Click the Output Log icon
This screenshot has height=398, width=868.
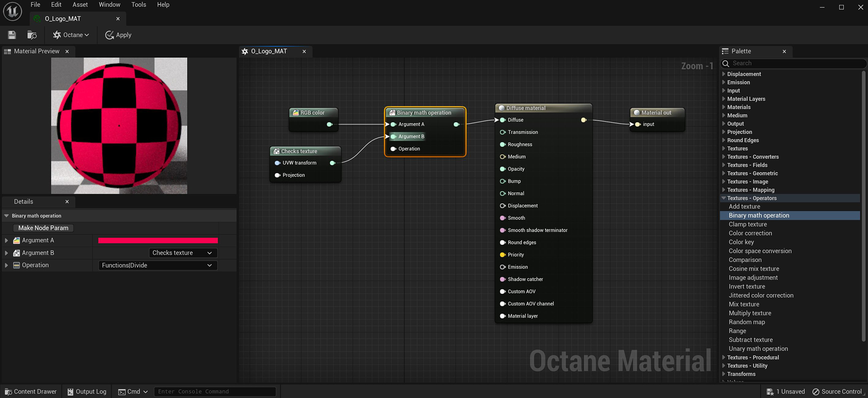point(70,391)
